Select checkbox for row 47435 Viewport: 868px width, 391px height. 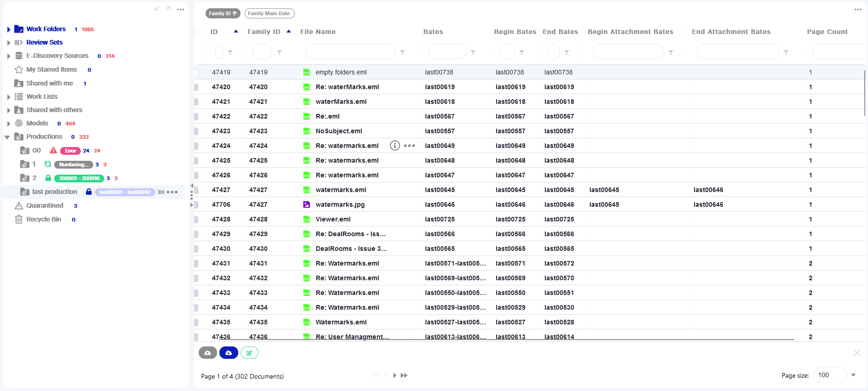coord(196,322)
